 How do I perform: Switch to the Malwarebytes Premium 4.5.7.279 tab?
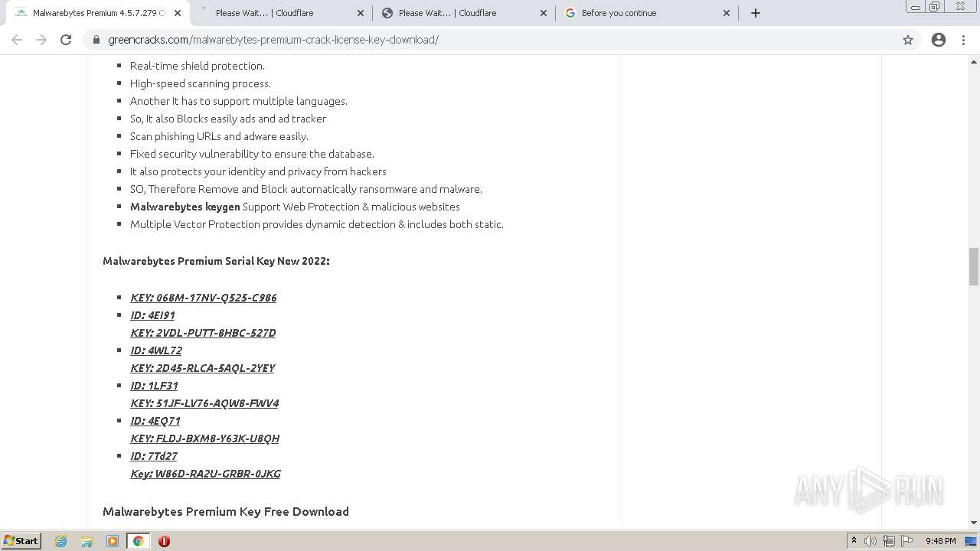tap(98, 13)
